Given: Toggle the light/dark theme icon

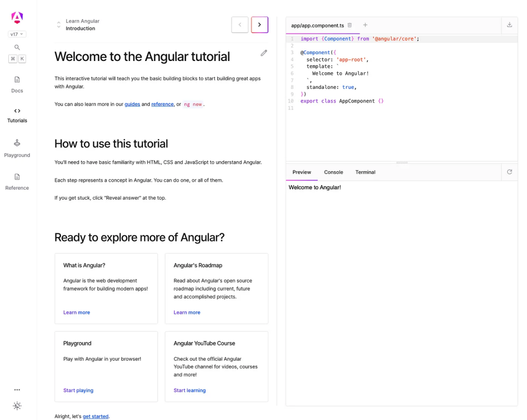Looking at the screenshot, I should tap(17, 406).
